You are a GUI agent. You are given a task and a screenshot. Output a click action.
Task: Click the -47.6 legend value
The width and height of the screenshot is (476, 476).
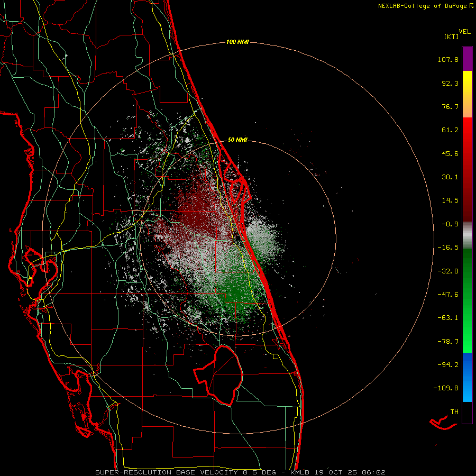coord(448,295)
